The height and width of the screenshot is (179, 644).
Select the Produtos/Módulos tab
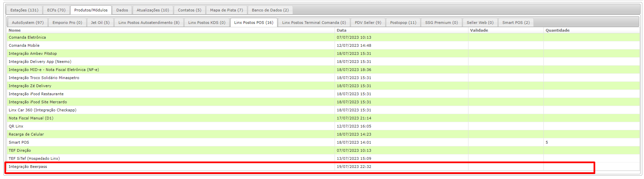click(91, 10)
